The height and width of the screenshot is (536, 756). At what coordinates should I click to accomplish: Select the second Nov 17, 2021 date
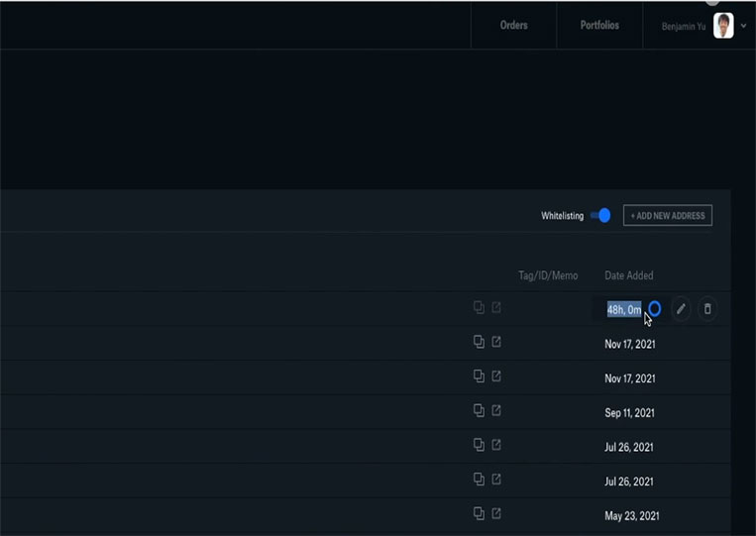click(630, 378)
